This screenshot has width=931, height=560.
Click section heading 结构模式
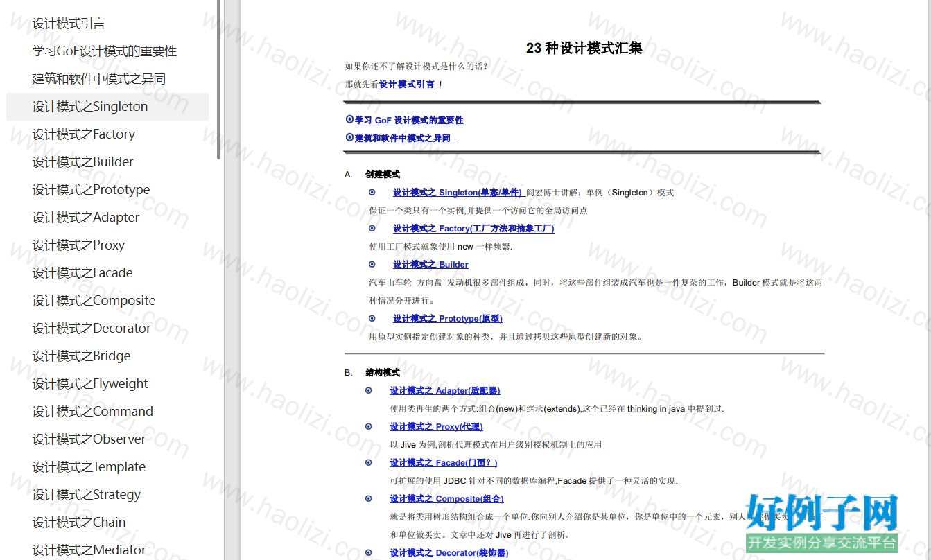pos(383,372)
